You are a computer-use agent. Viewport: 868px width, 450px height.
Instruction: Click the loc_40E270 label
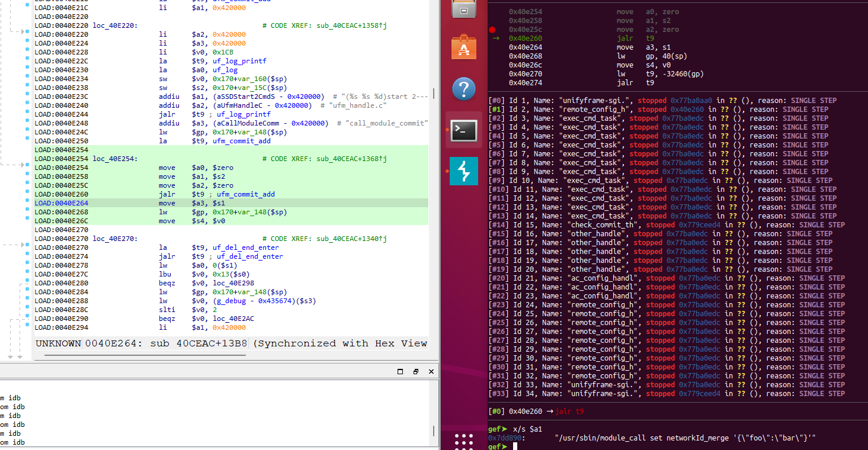(115, 239)
